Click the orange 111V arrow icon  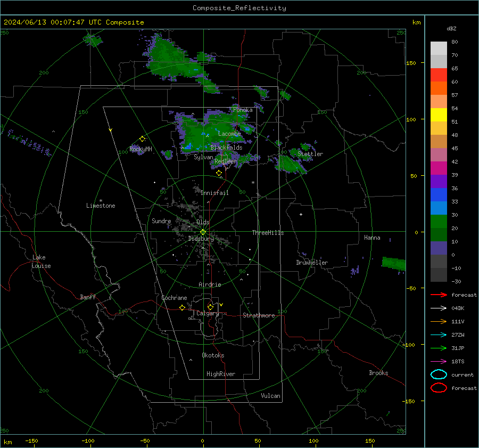tap(439, 321)
